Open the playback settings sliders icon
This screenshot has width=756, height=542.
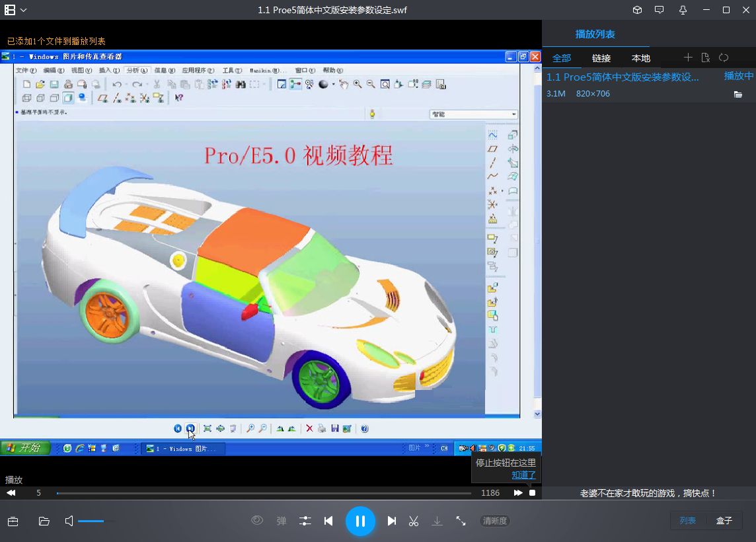(305, 521)
